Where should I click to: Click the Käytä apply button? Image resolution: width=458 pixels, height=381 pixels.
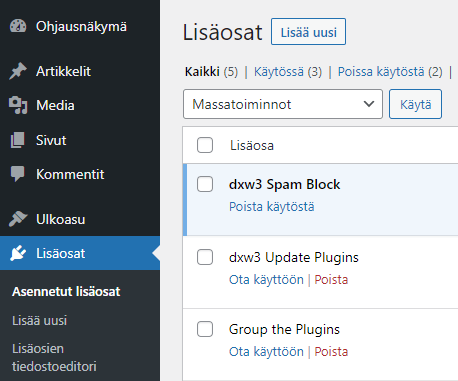pyautogui.click(x=415, y=104)
